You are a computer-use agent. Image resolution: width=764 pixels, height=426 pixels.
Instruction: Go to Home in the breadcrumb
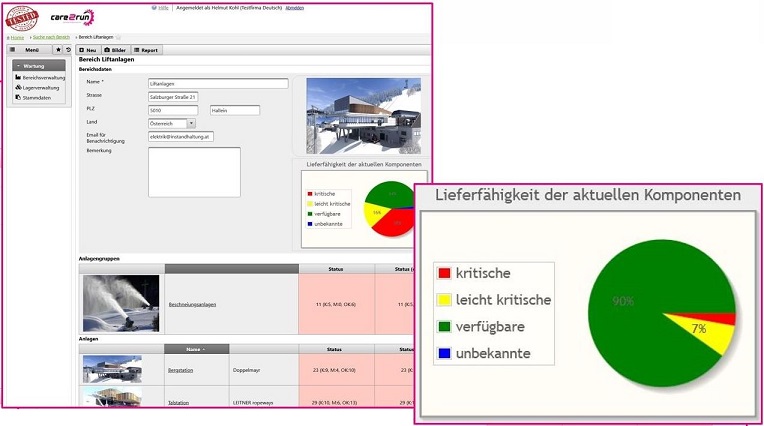(x=17, y=37)
